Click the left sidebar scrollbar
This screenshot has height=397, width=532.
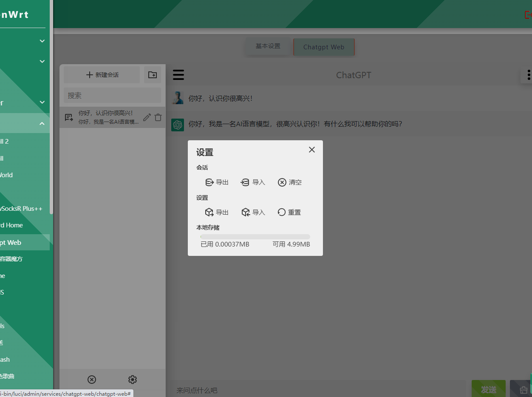coord(51,106)
